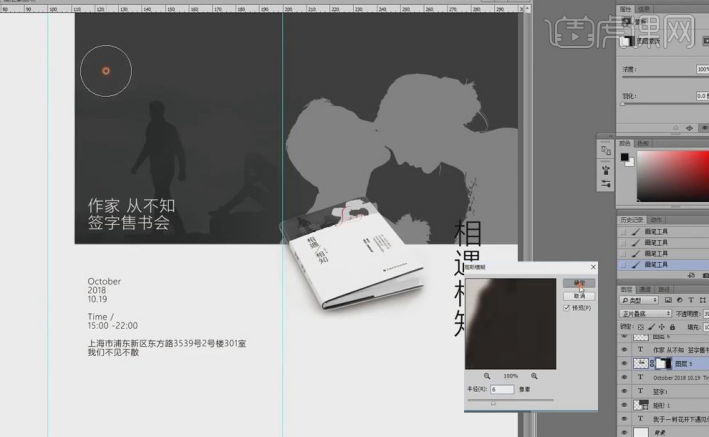This screenshot has width=709, height=437.
Task: Hide the 图层 5 layer
Action: 625,365
